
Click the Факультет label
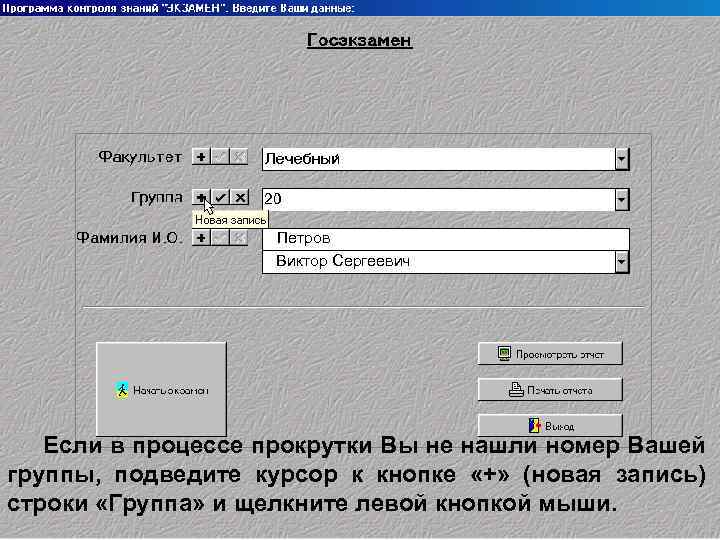[140, 157]
